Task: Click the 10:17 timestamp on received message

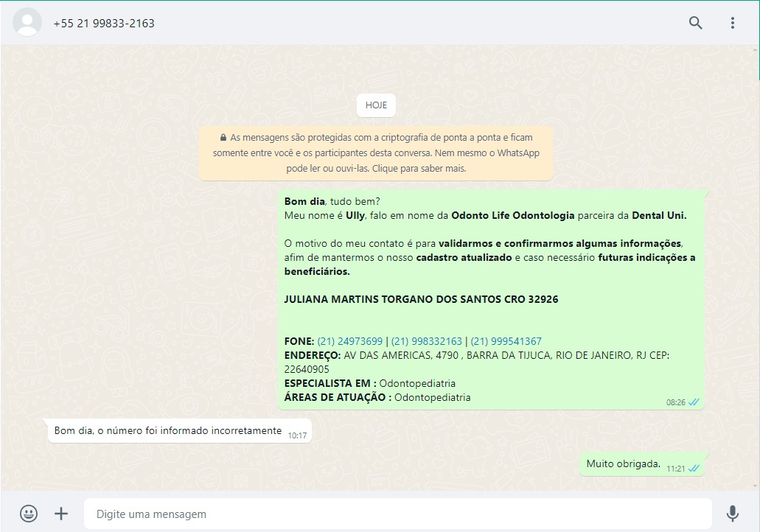Action: click(x=297, y=435)
